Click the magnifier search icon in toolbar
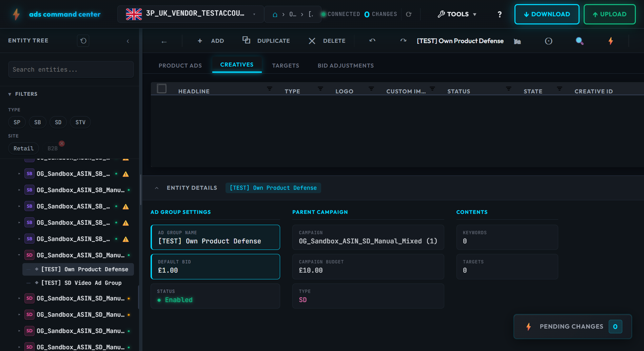644x351 pixels. [x=580, y=41]
